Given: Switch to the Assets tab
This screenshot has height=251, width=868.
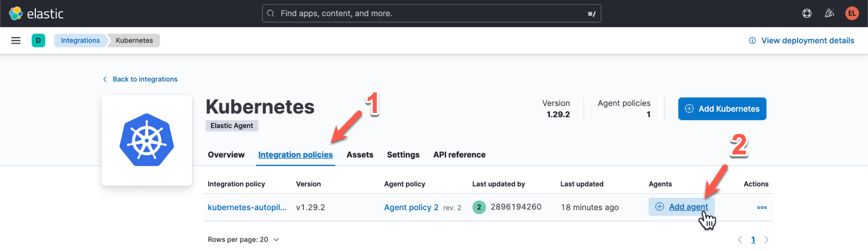Looking at the screenshot, I should (x=360, y=155).
